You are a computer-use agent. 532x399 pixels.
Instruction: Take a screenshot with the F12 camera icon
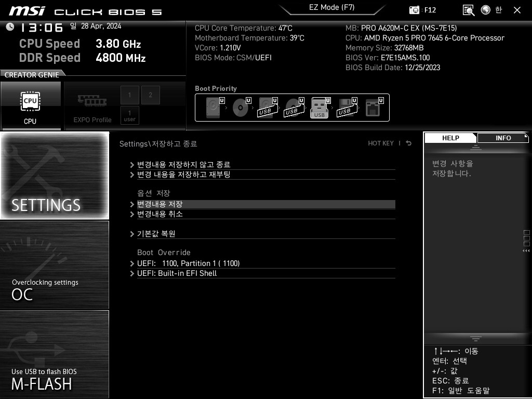[x=414, y=10]
